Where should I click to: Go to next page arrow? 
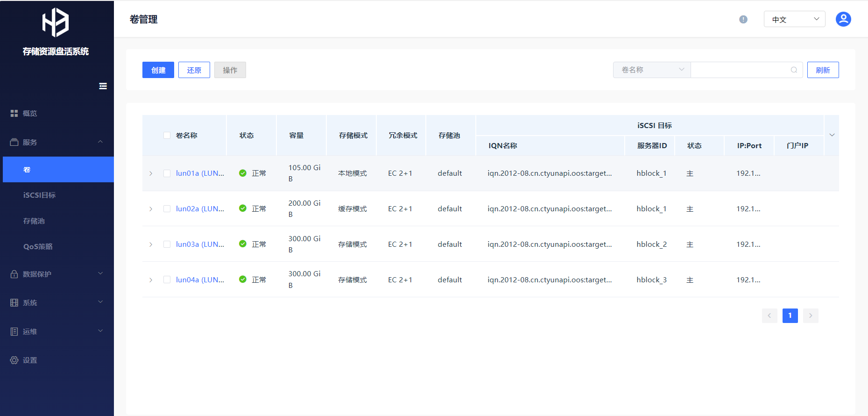pyautogui.click(x=811, y=316)
